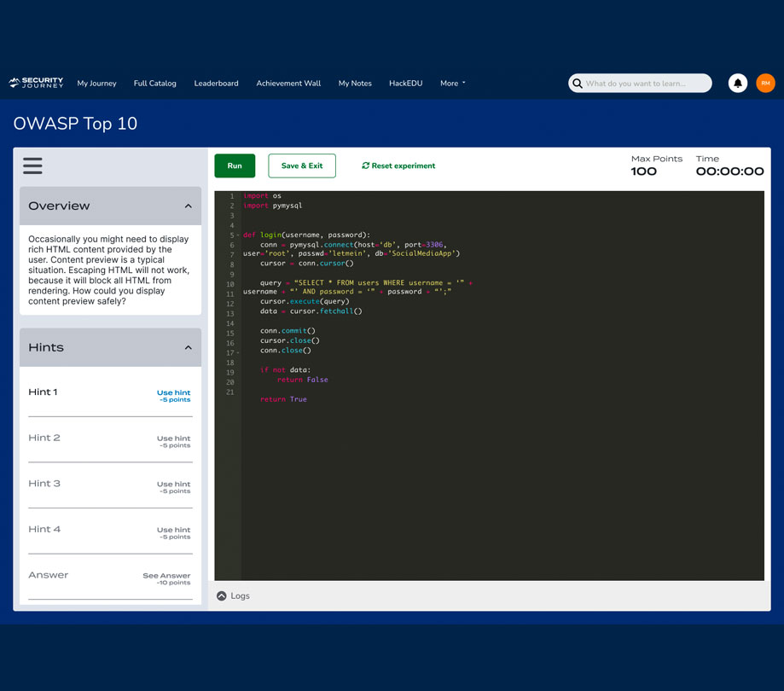Image resolution: width=784 pixels, height=691 pixels.
Task: Click See Answer for -10 points
Action: click(166, 578)
